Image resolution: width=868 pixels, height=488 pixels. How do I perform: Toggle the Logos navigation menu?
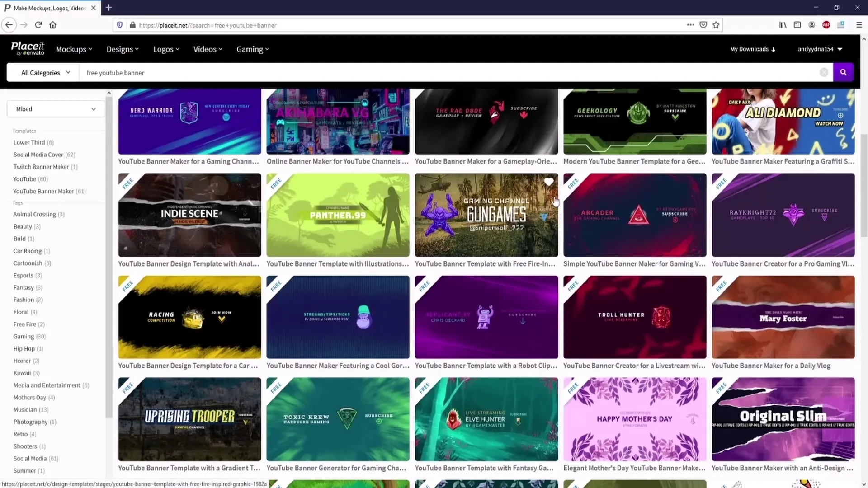(x=166, y=49)
